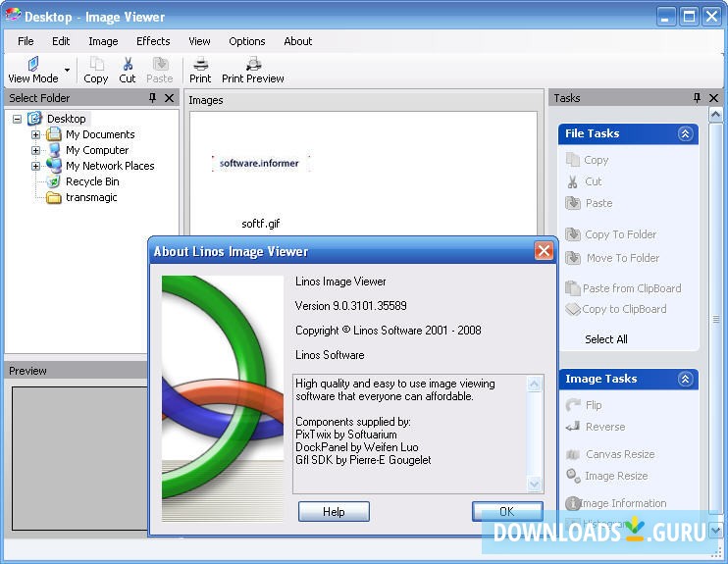Open the About menu
Image resolution: width=728 pixels, height=564 pixels.
click(297, 41)
